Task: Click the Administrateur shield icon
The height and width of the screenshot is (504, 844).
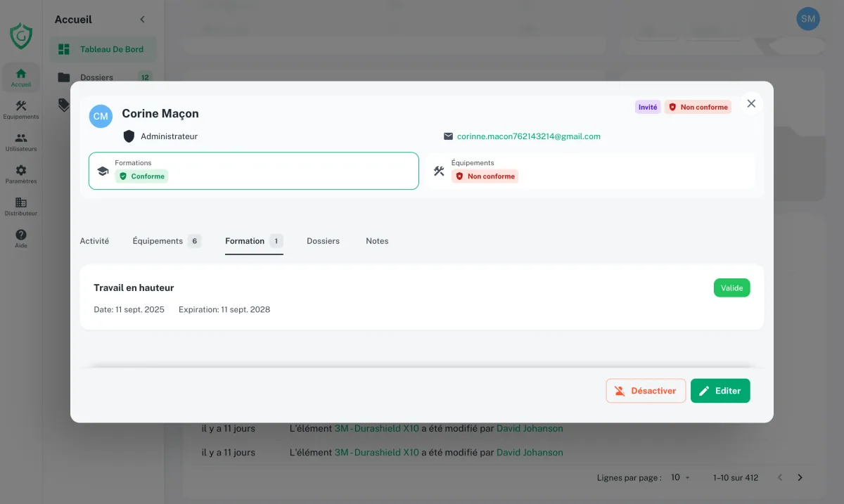Action: click(x=129, y=136)
